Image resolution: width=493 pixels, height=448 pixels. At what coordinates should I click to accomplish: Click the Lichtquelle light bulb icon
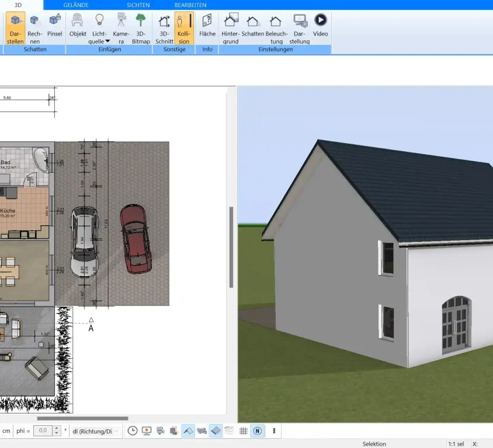99,19
